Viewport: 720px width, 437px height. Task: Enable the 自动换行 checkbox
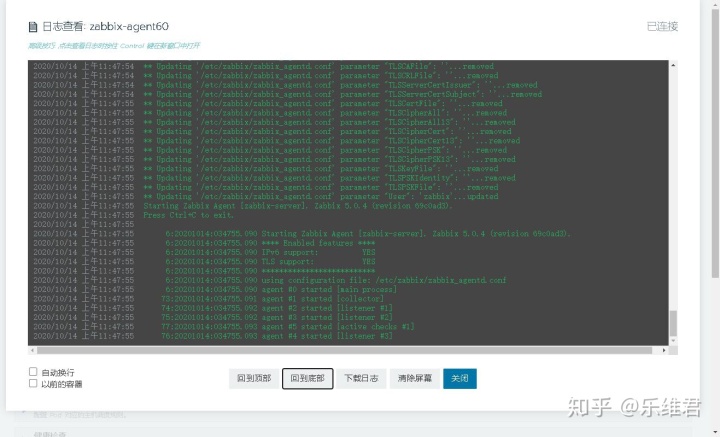pyautogui.click(x=33, y=371)
